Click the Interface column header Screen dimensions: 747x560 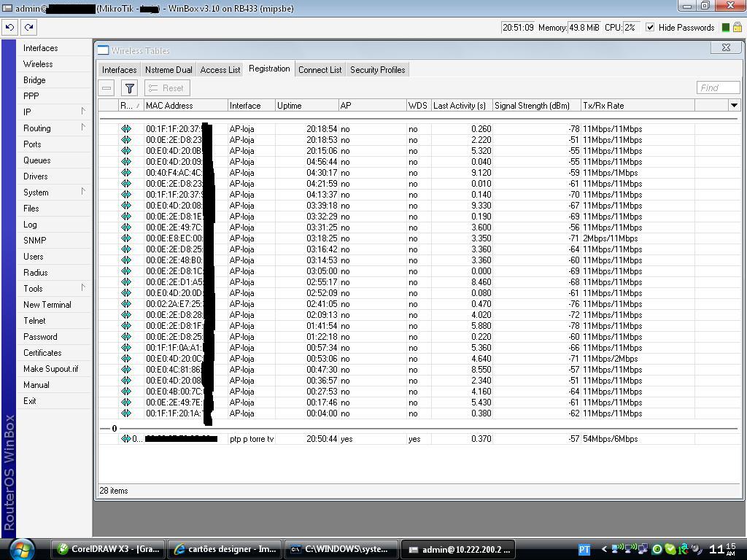(251, 105)
